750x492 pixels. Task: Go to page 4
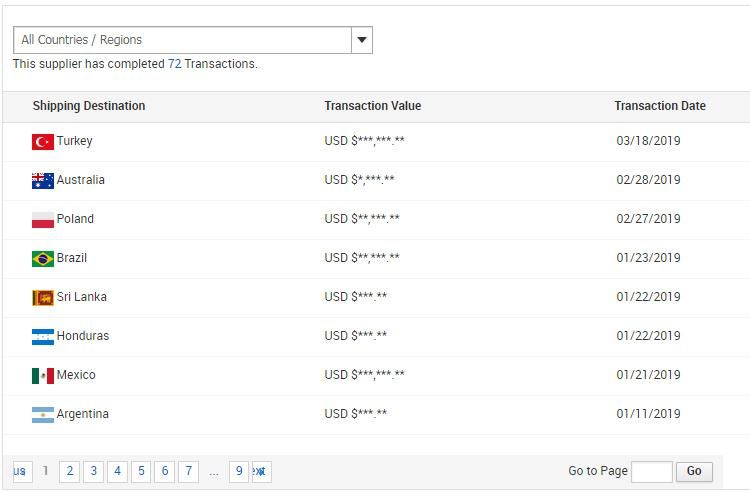point(118,471)
